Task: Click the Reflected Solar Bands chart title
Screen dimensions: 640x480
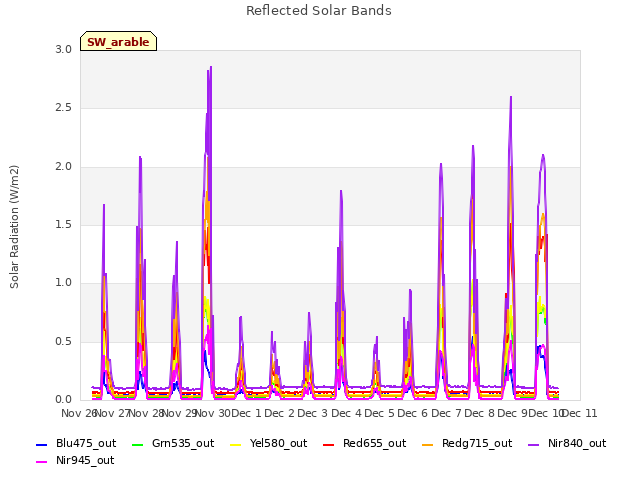Action: pyautogui.click(x=319, y=11)
